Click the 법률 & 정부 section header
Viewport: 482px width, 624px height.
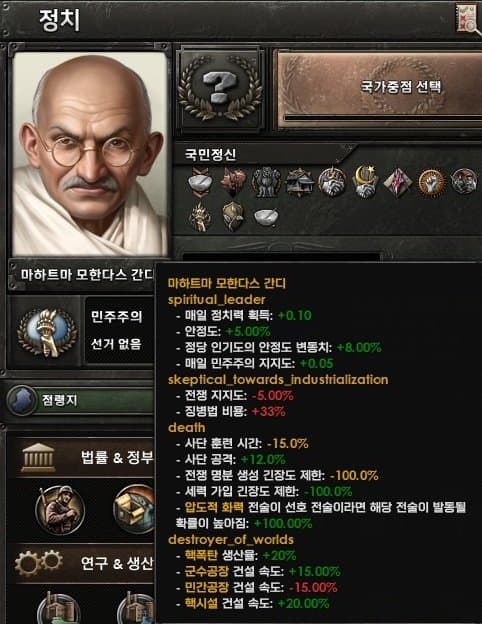[x=117, y=458]
